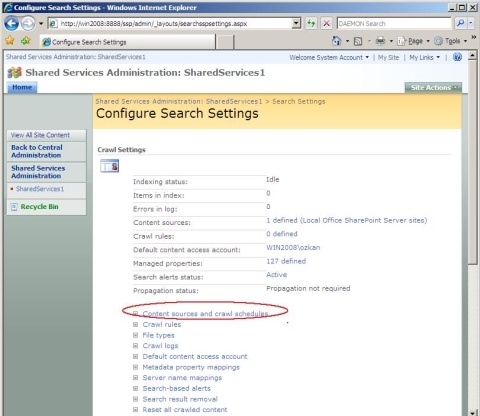Open Content sources and crawl schedules
480x416 pixels.
coord(205,314)
